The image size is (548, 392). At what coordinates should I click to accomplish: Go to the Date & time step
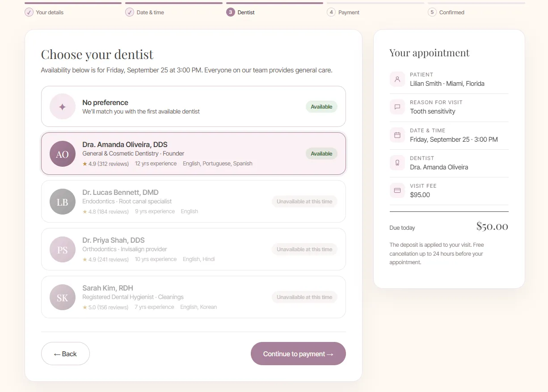coord(150,13)
